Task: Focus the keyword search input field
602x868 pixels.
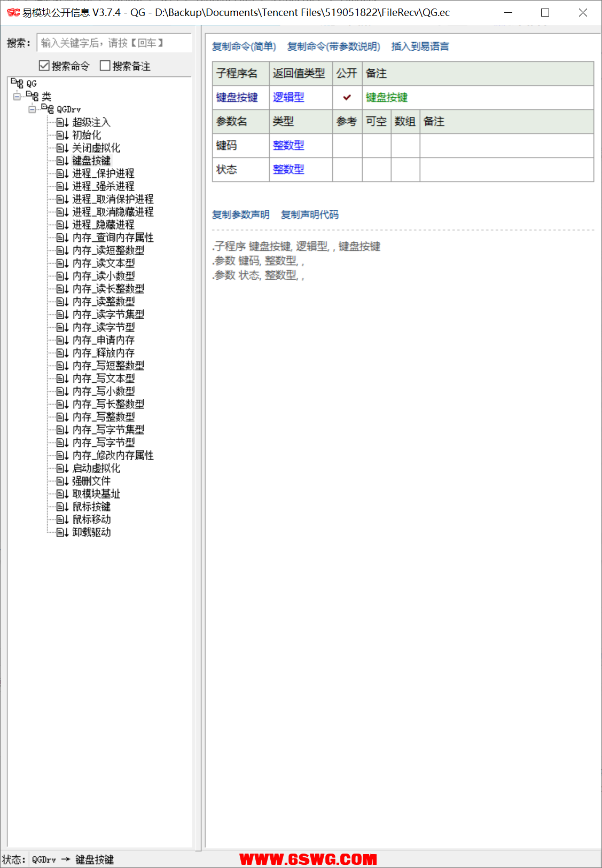Action: (x=114, y=43)
